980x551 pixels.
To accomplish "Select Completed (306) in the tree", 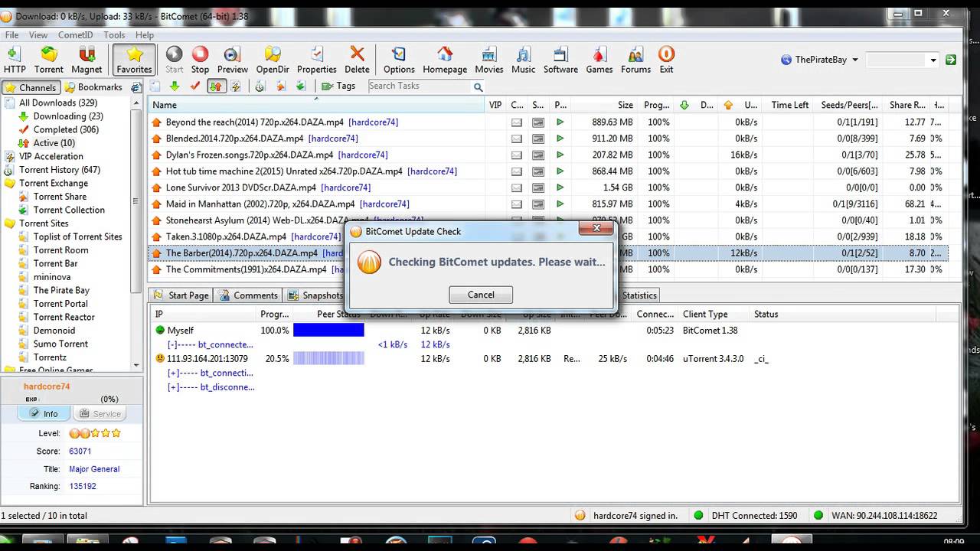I will pyautogui.click(x=66, y=129).
